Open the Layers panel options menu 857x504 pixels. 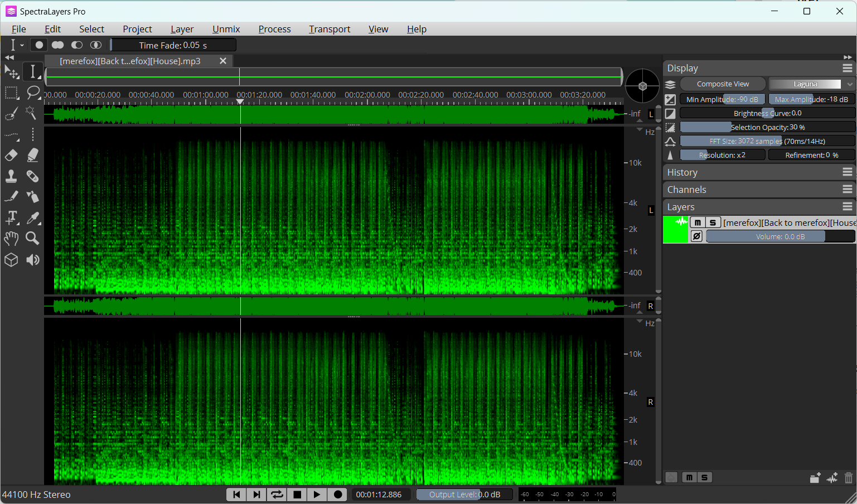click(x=848, y=207)
